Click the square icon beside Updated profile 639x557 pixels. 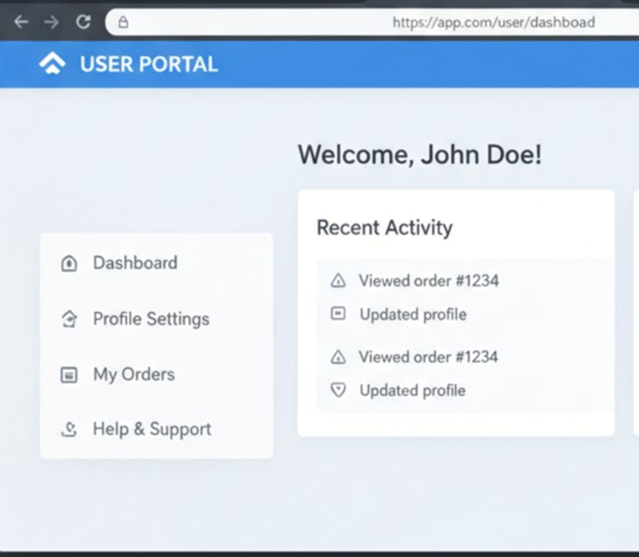click(338, 314)
